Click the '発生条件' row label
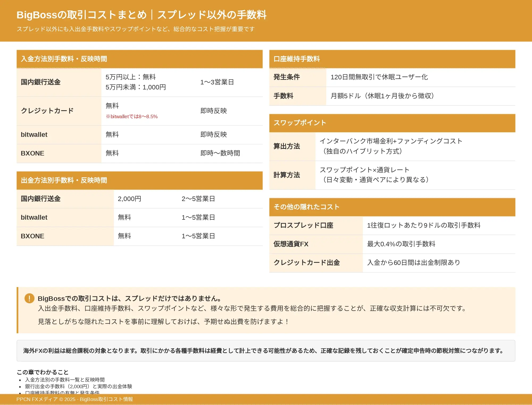The image size is (532, 405). click(x=298, y=77)
